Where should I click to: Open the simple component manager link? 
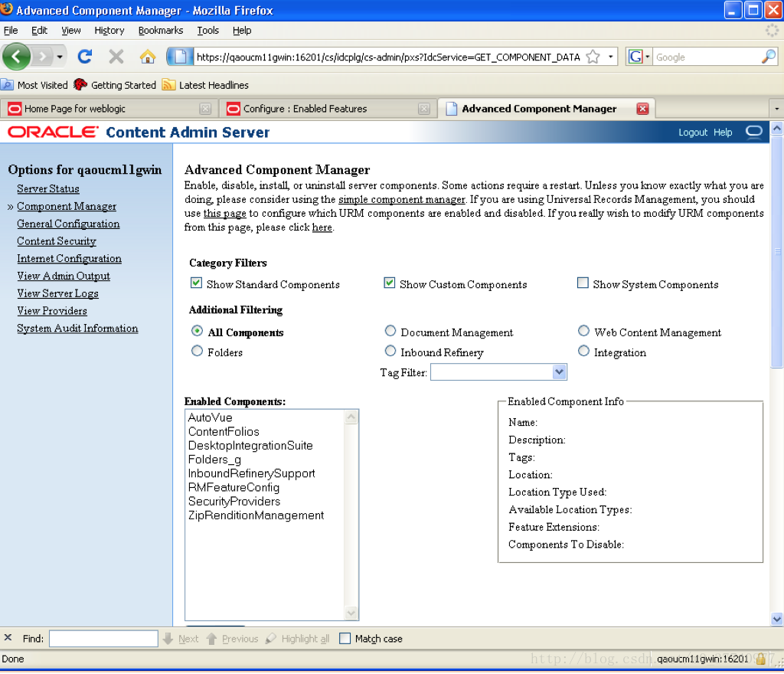click(401, 198)
